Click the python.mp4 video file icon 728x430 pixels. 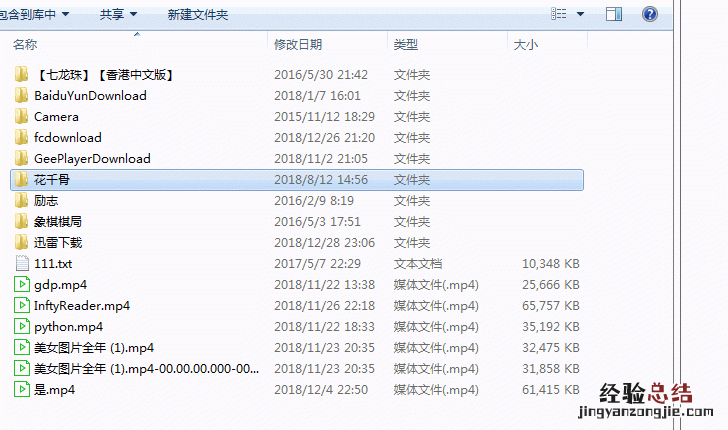click(x=22, y=326)
